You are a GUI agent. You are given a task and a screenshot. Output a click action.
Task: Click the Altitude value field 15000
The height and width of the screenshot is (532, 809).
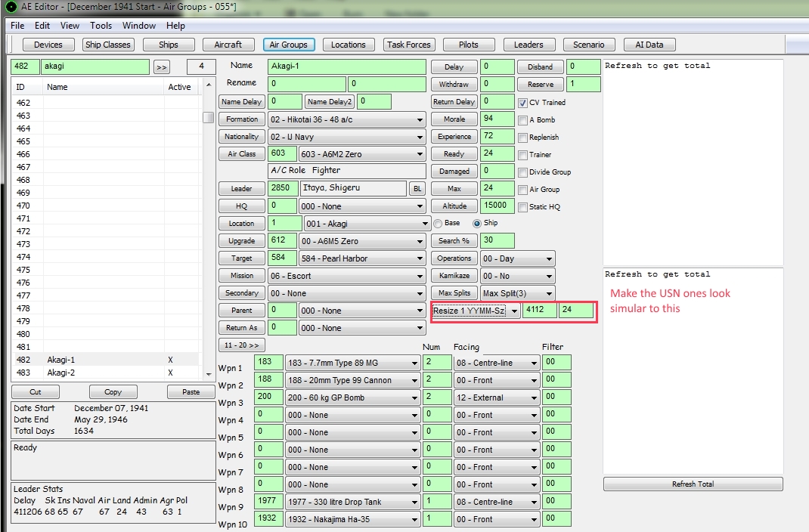point(497,206)
